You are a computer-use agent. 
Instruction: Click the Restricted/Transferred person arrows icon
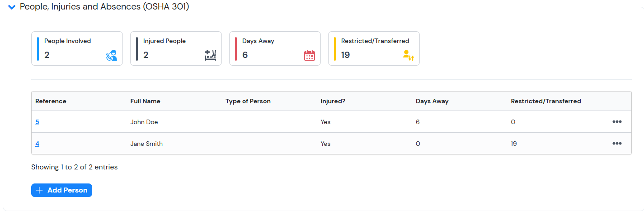(x=408, y=55)
